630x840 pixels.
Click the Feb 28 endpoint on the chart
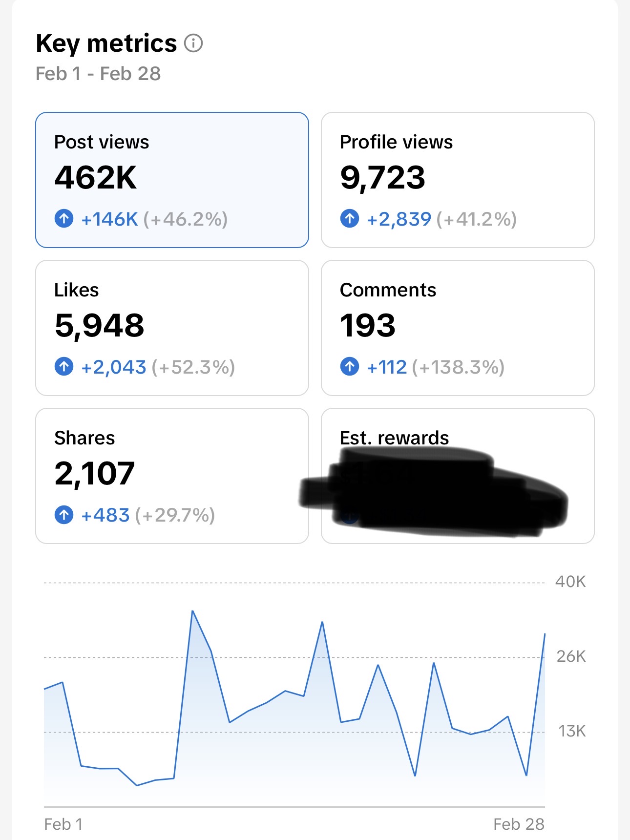pos(545,634)
